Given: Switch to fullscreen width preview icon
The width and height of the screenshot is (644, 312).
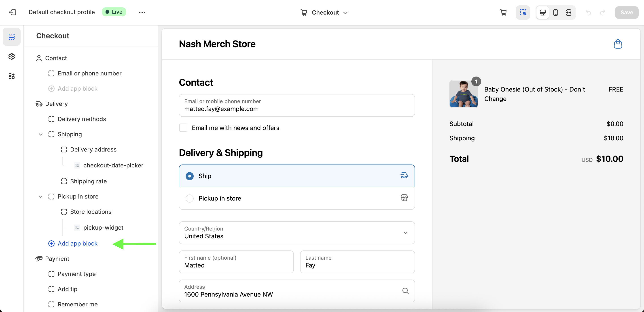Looking at the screenshot, I should click(568, 12).
